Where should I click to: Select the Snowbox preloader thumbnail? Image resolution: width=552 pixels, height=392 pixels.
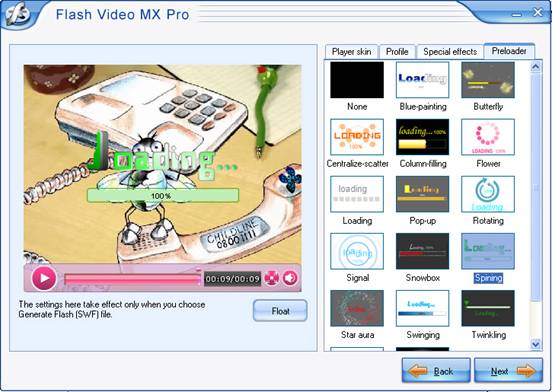[422, 251]
